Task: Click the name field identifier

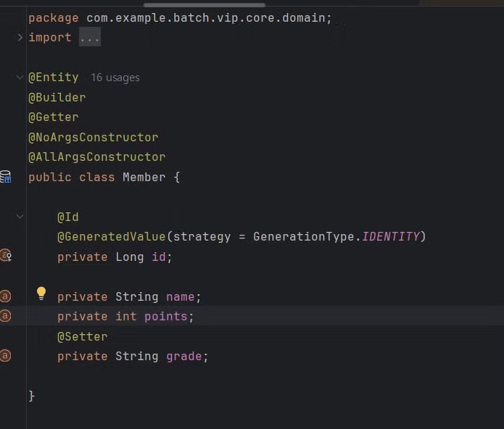Action: (181, 296)
